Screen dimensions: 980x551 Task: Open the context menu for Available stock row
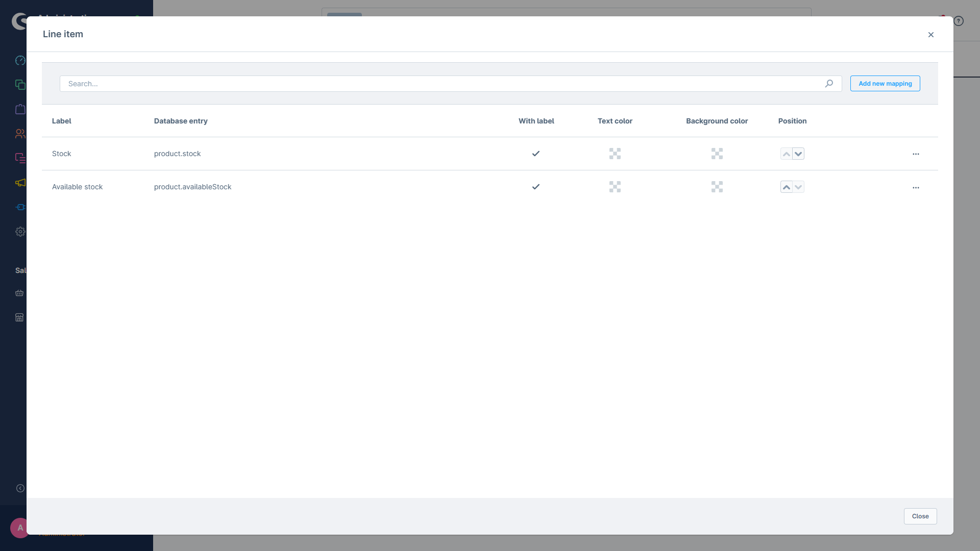click(x=916, y=188)
